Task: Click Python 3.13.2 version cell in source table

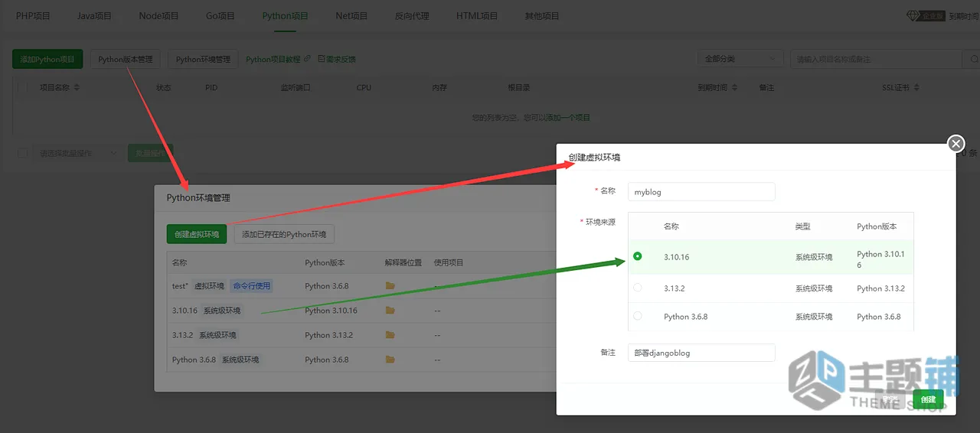Action: 880,288
